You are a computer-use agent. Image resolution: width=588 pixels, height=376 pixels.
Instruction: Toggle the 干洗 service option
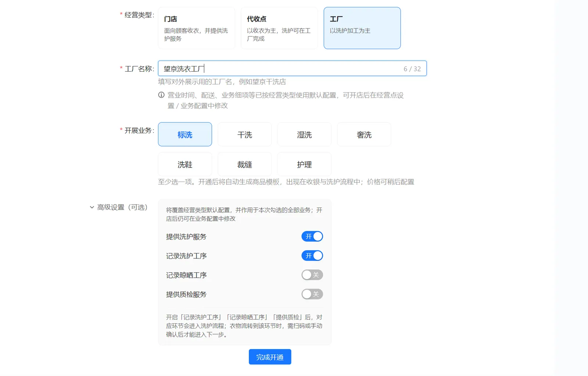pyautogui.click(x=245, y=134)
